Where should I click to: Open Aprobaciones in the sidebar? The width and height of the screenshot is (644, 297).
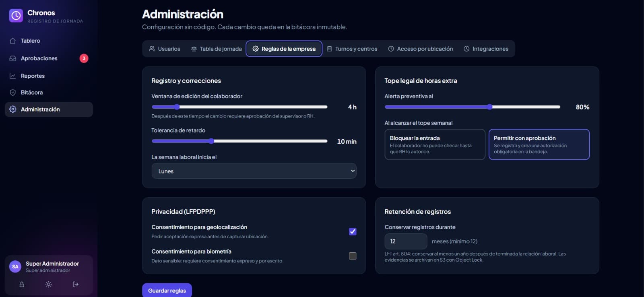tap(49, 58)
